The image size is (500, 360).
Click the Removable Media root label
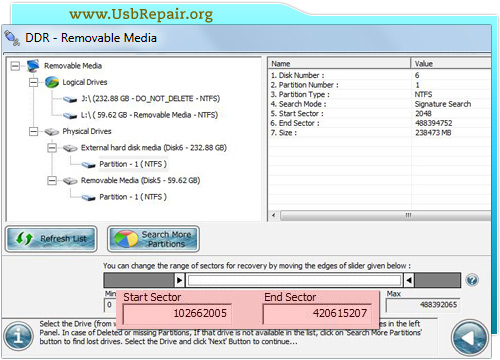73,66
